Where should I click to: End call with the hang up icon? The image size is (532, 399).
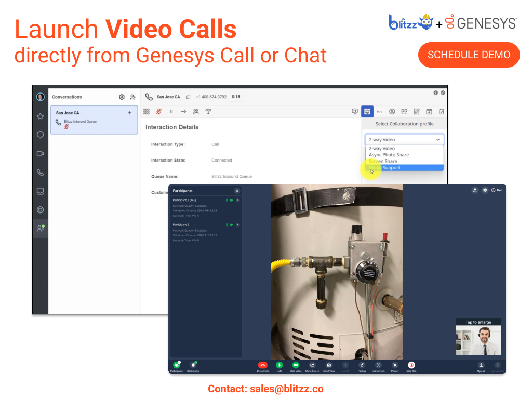pyautogui.click(x=208, y=112)
